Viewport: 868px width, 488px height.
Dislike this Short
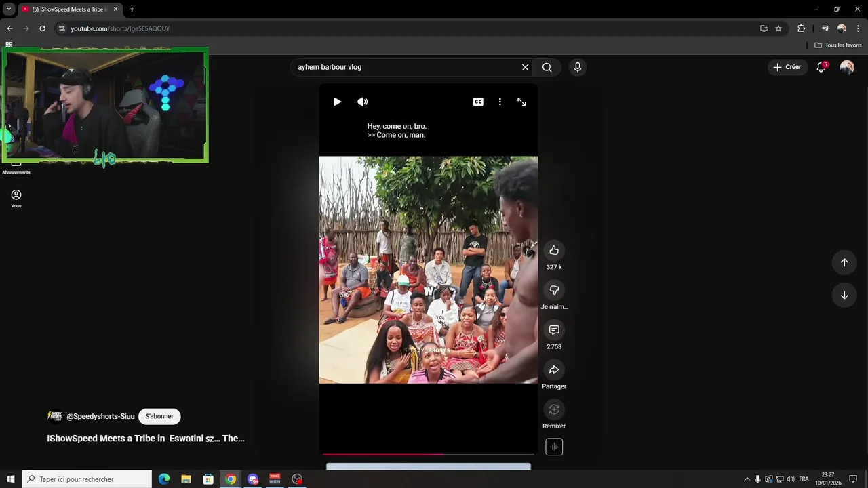click(554, 290)
